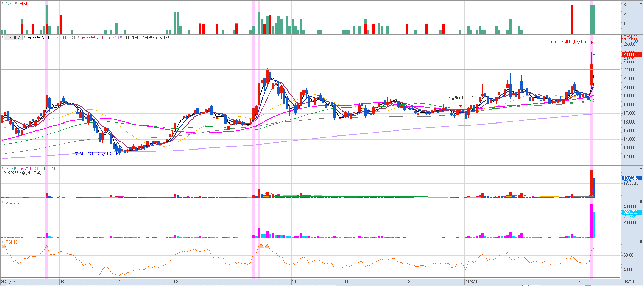The width and height of the screenshot is (644, 286).
Task: Click the 거래대금 indicator label
Action: [13, 202]
